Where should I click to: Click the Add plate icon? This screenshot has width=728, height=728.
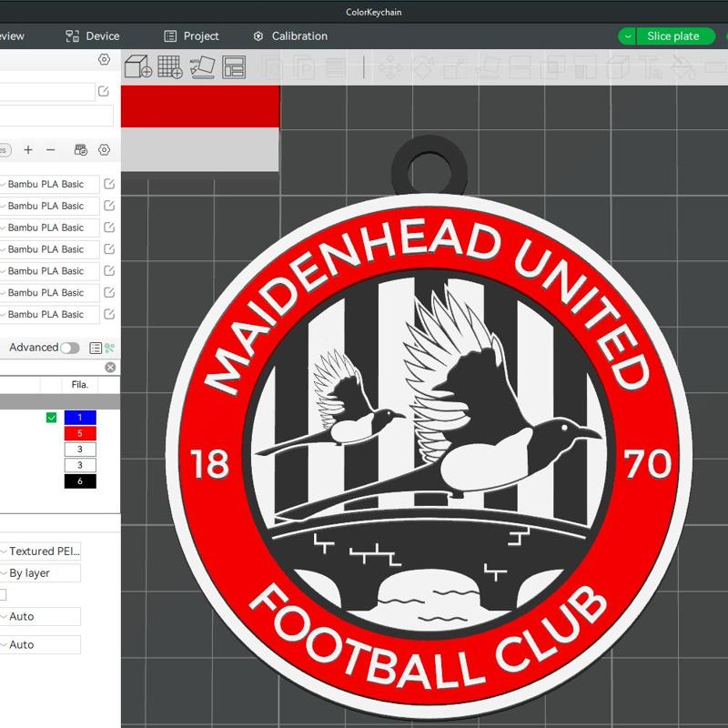coord(170,66)
